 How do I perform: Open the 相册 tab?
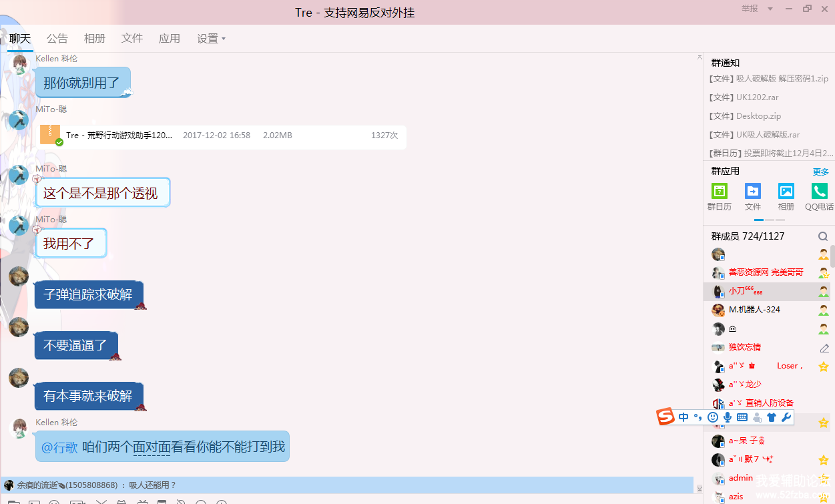[x=95, y=39]
